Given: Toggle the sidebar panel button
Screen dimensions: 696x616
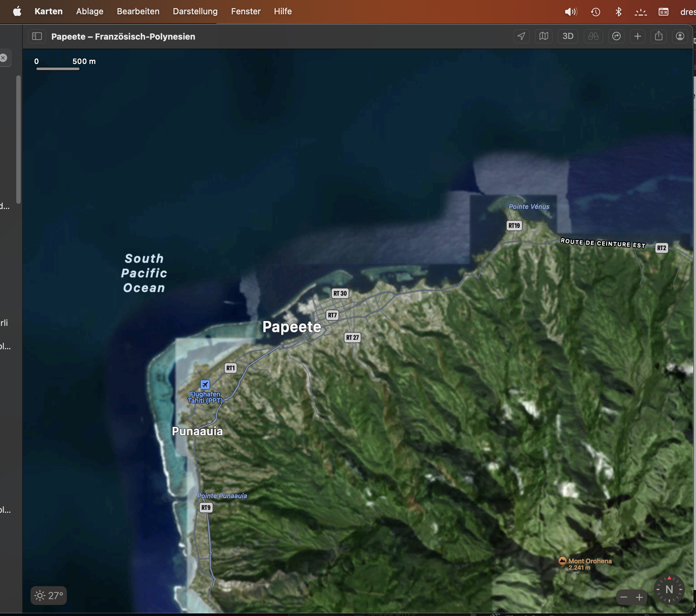Looking at the screenshot, I should click(x=37, y=36).
